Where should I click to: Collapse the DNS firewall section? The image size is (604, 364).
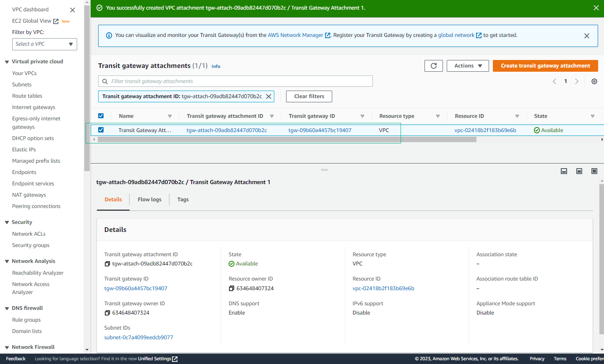coord(7,308)
